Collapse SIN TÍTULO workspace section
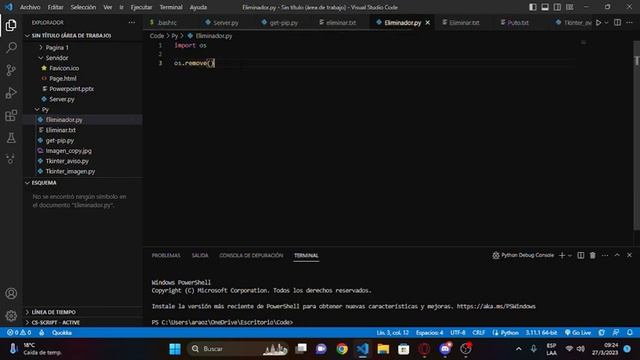The width and height of the screenshot is (640, 360). (71, 36)
